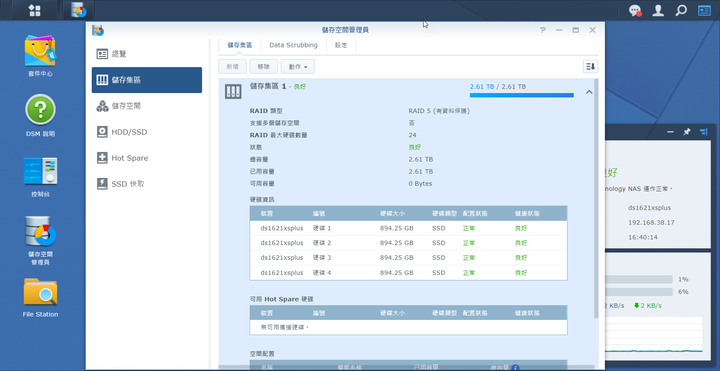Click the 移除 button

pyautogui.click(x=264, y=67)
